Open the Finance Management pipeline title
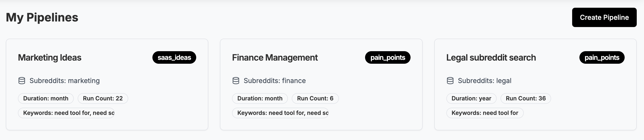The image size is (644, 140). click(x=275, y=58)
